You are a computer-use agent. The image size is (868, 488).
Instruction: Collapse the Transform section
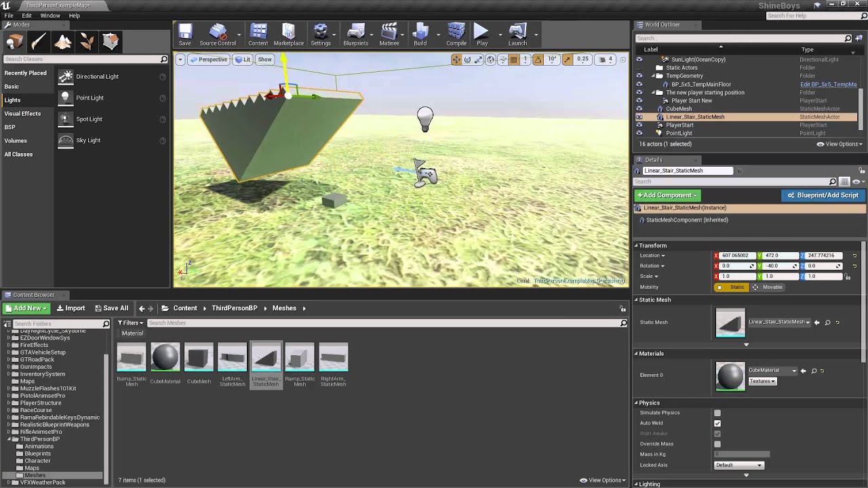tap(637, 245)
